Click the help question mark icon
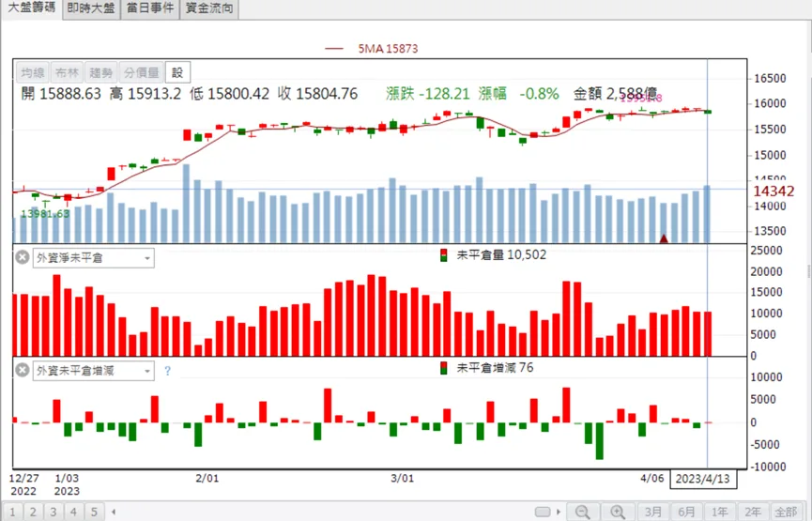The height and width of the screenshot is (521, 812). [167, 371]
